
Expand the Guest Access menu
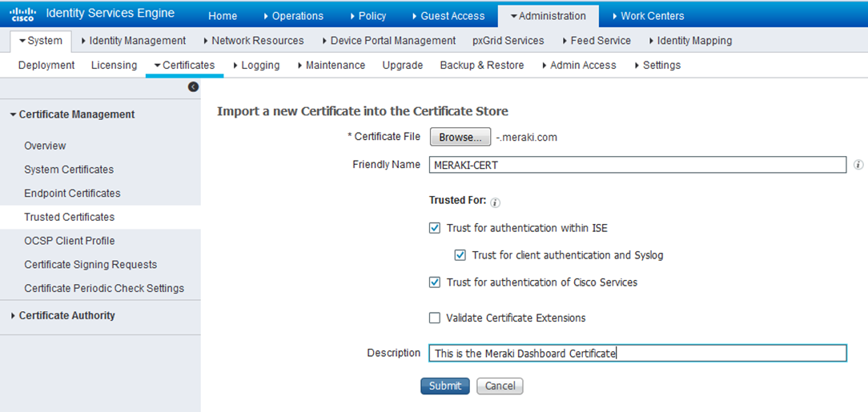pos(448,16)
